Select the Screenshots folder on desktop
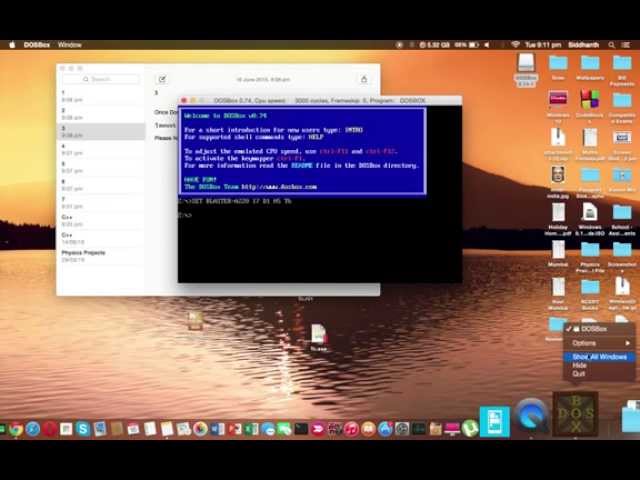 (622, 255)
